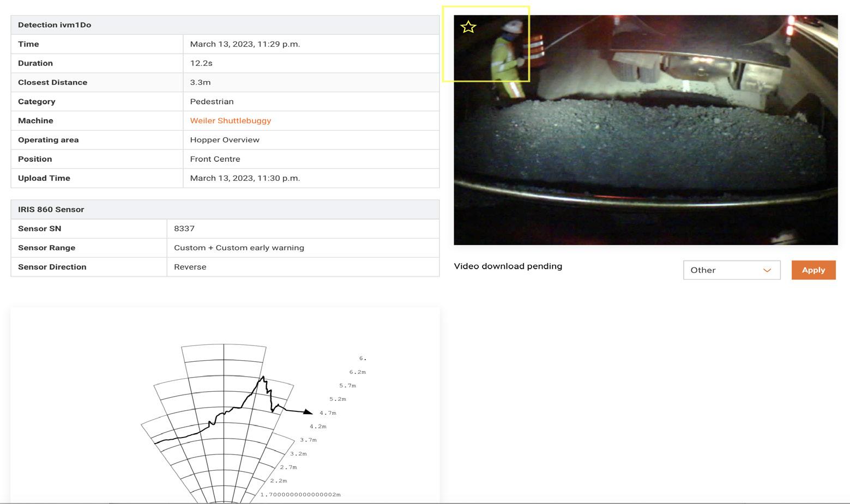Select sensor serial number 8337
This screenshot has height=504, width=850.
click(x=184, y=228)
